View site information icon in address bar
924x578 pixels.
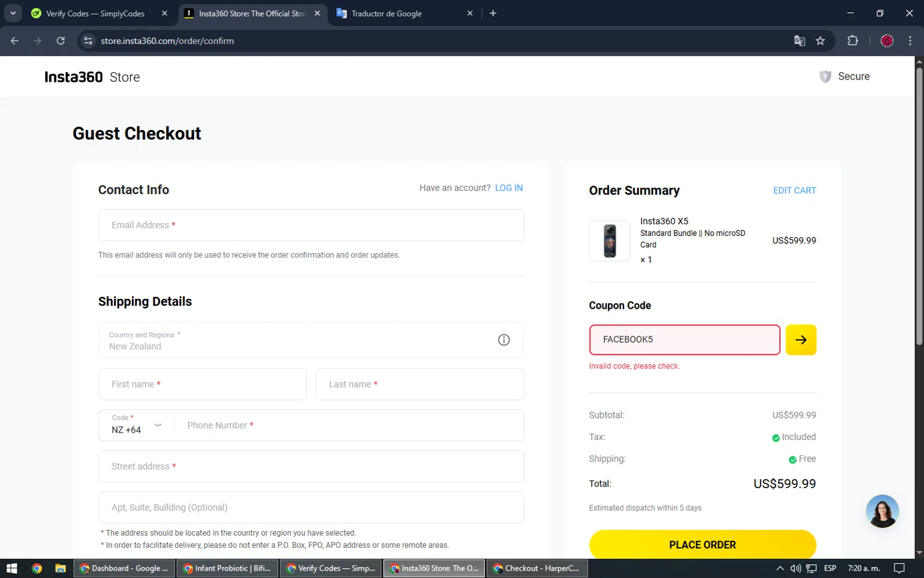(88, 41)
